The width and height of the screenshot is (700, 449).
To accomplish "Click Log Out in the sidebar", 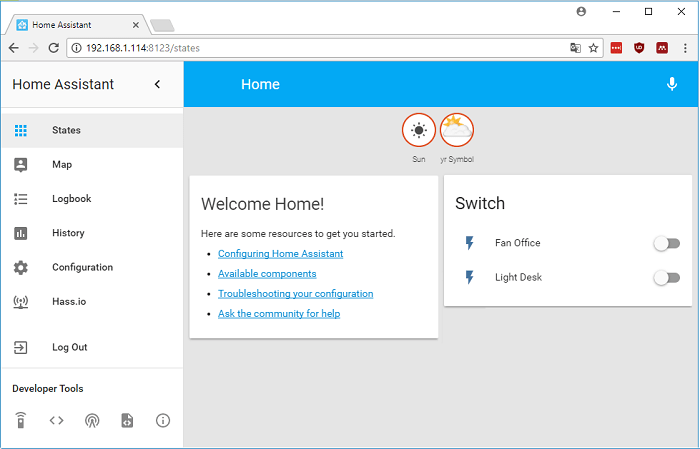I will coord(69,348).
